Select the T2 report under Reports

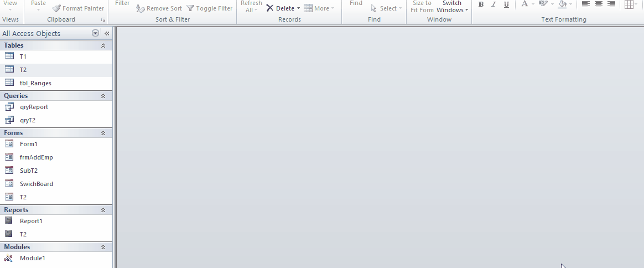coord(56,234)
